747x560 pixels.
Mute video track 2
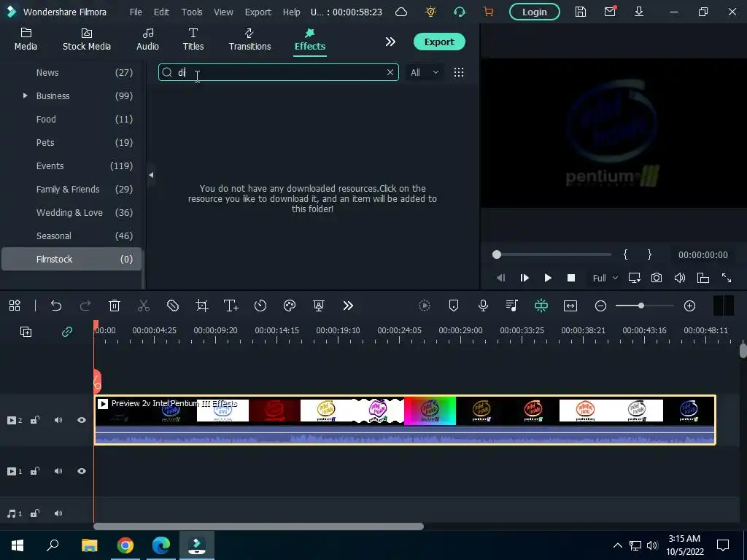point(58,420)
